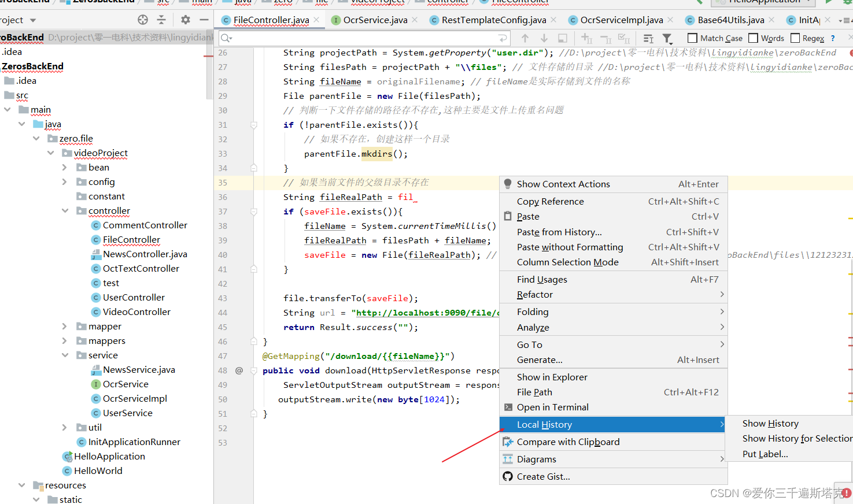853x504 pixels.
Task: Expand the mappers package
Action: pos(65,341)
